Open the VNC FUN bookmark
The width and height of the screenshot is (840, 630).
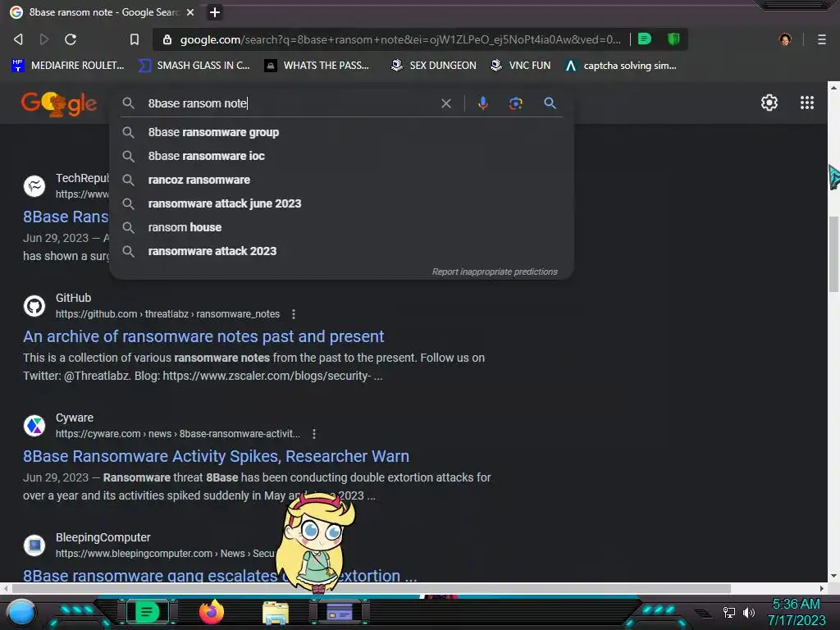(521, 66)
